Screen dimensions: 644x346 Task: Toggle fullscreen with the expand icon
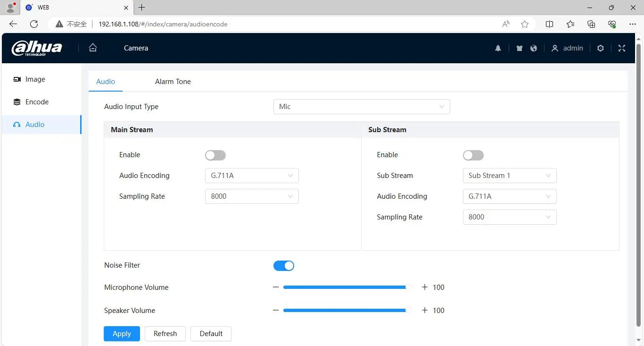pyautogui.click(x=622, y=48)
